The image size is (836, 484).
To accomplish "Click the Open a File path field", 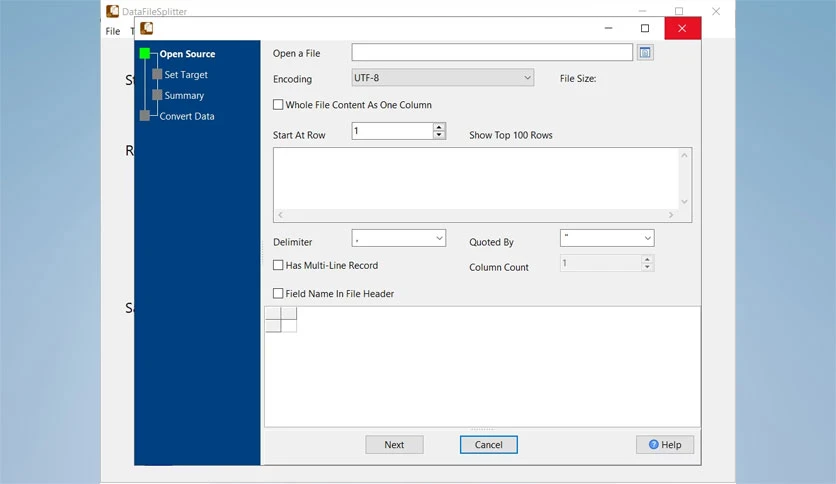I will pyautogui.click(x=492, y=52).
